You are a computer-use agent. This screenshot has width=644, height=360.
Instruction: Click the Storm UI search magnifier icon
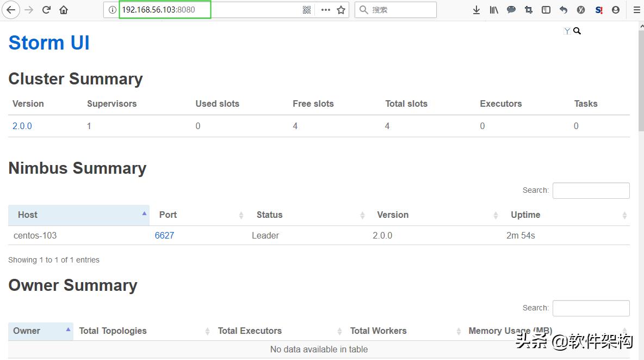pos(577,31)
